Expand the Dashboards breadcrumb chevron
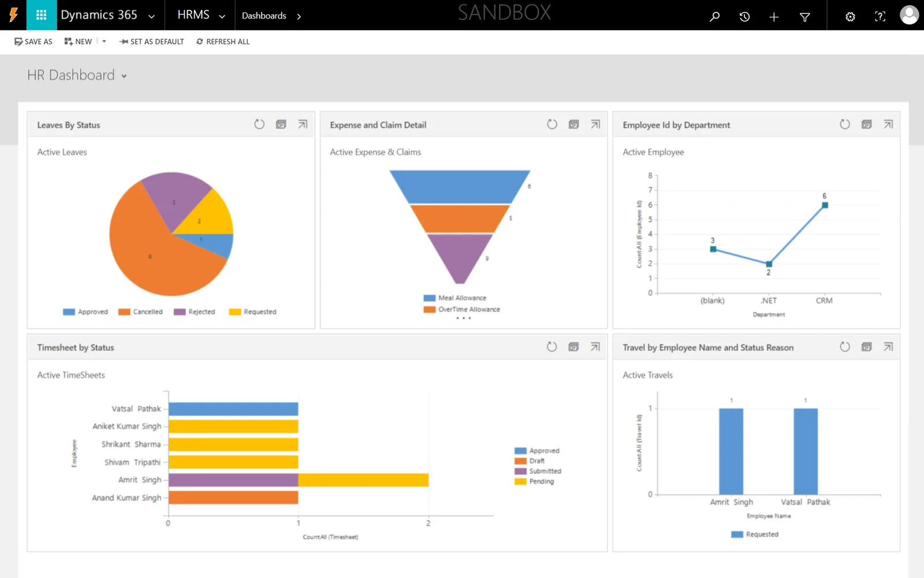This screenshot has width=924, height=578. coord(299,17)
